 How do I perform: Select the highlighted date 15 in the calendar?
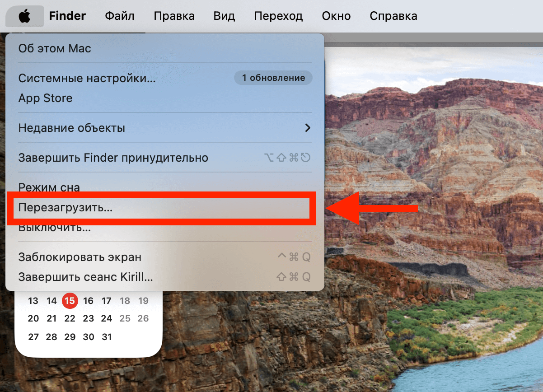(70, 300)
